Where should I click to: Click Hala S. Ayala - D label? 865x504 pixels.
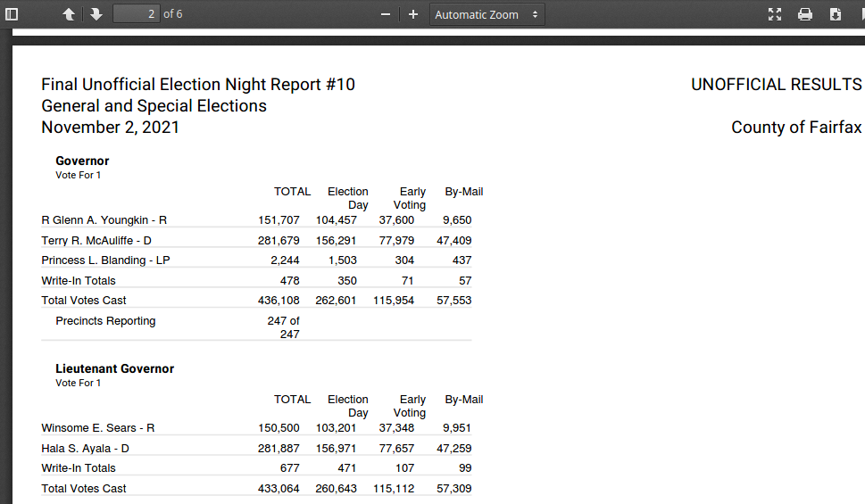click(85, 449)
